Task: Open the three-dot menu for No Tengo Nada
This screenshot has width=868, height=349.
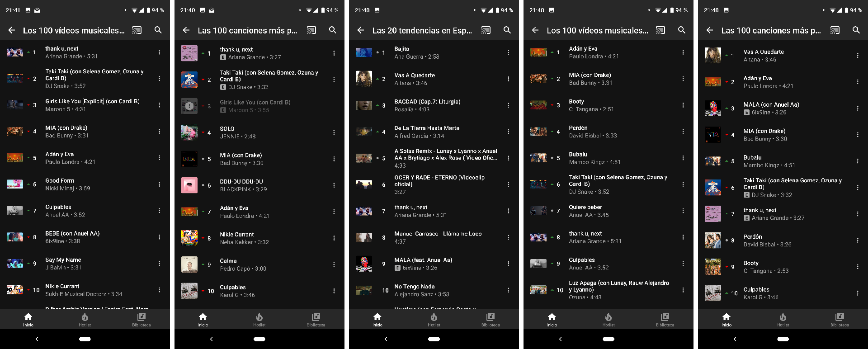Action: tap(508, 290)
